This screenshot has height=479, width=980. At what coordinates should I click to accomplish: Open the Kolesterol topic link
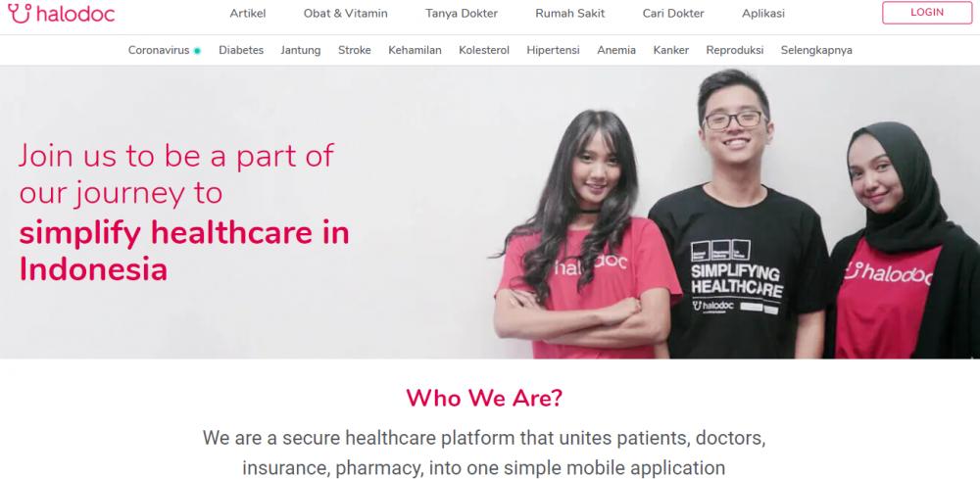[x=484, y=50]
